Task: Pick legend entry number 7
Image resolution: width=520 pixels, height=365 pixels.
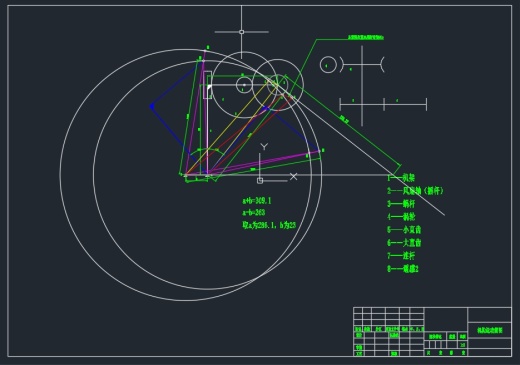Action: [x=401, y=256]
